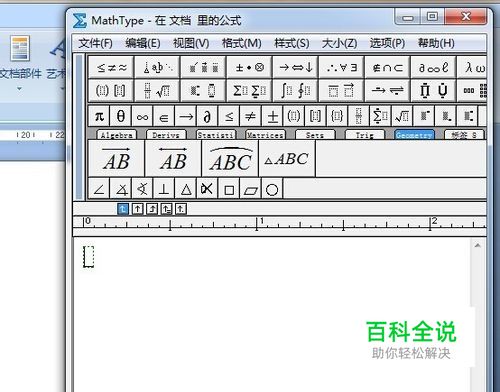
Task: Switch to the Trig tab
Action: click(x=365, y=135)
